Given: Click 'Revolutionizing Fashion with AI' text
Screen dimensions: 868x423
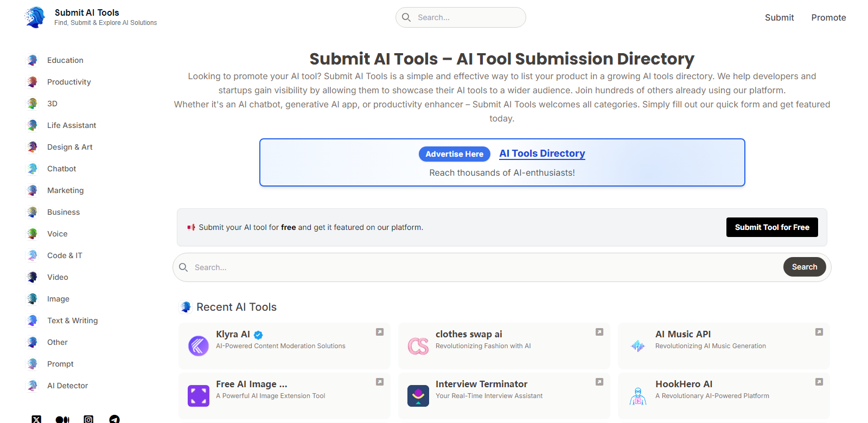Looking at the screenshot, I should (483, 346).
